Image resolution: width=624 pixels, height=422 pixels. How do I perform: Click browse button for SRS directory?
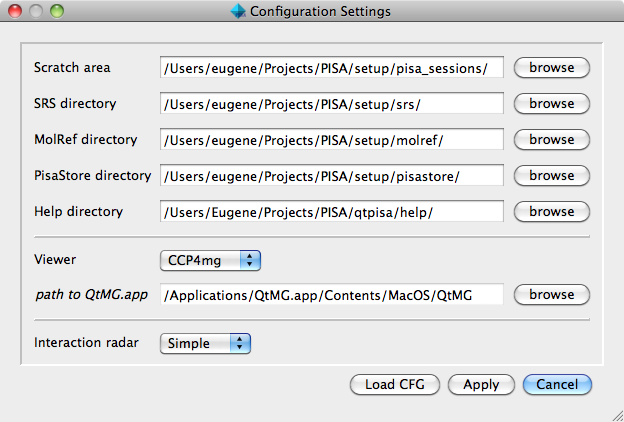click(551, 104)
